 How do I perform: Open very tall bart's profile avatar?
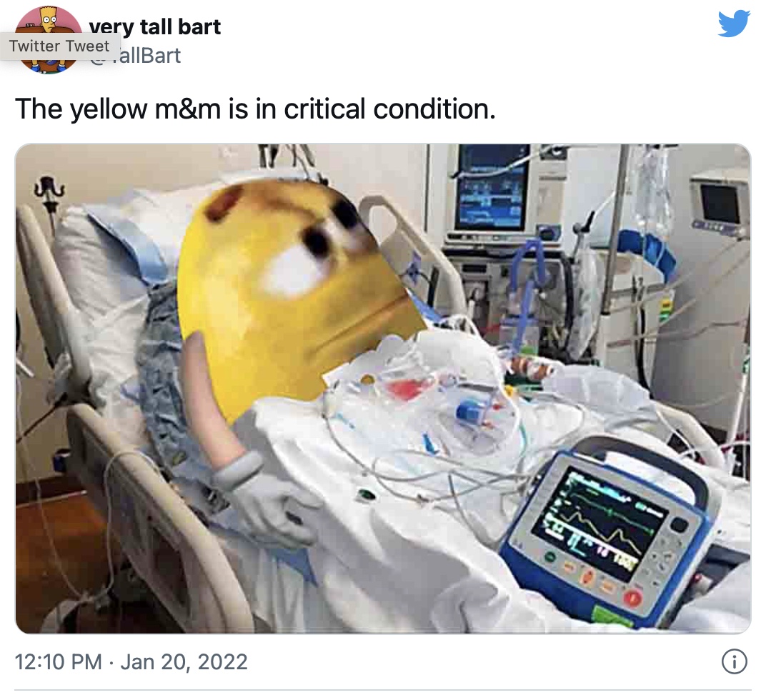(x=49, y=40)
